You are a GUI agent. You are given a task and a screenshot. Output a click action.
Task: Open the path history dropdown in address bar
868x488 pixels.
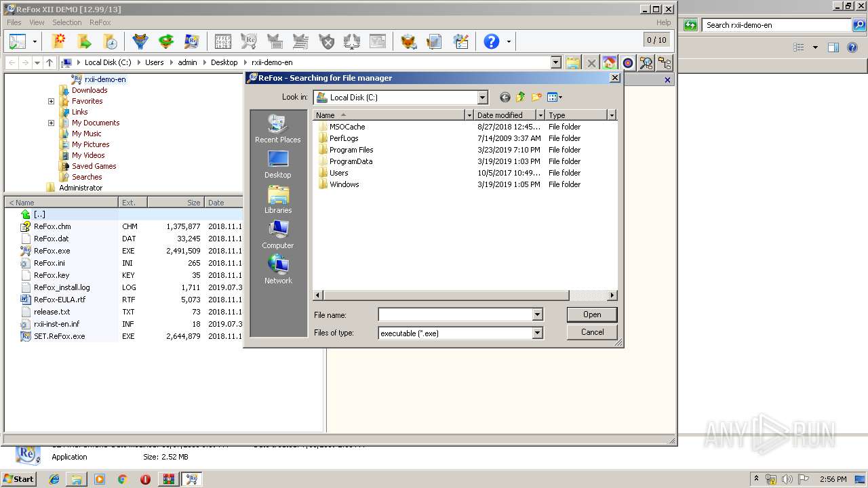556,62
